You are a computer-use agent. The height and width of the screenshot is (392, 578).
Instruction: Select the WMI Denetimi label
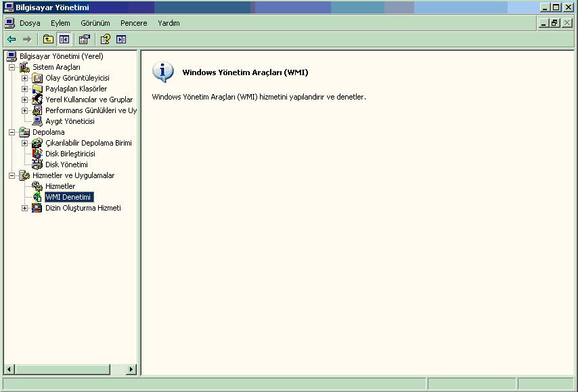(x=69, y=197)
